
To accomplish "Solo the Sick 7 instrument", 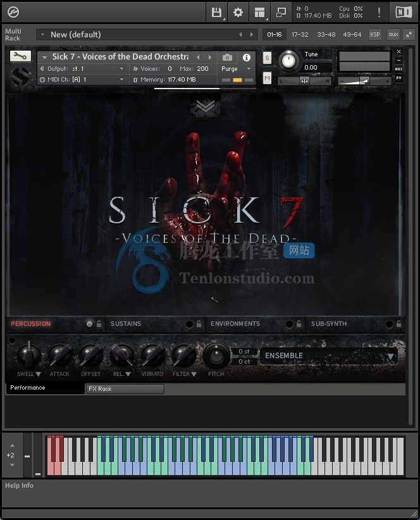I will 267,58.
